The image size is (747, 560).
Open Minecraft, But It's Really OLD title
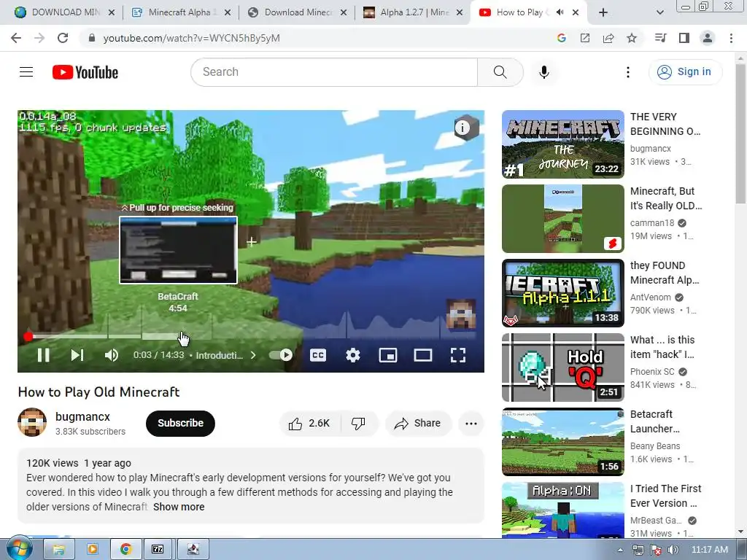[x=666, y=198]
